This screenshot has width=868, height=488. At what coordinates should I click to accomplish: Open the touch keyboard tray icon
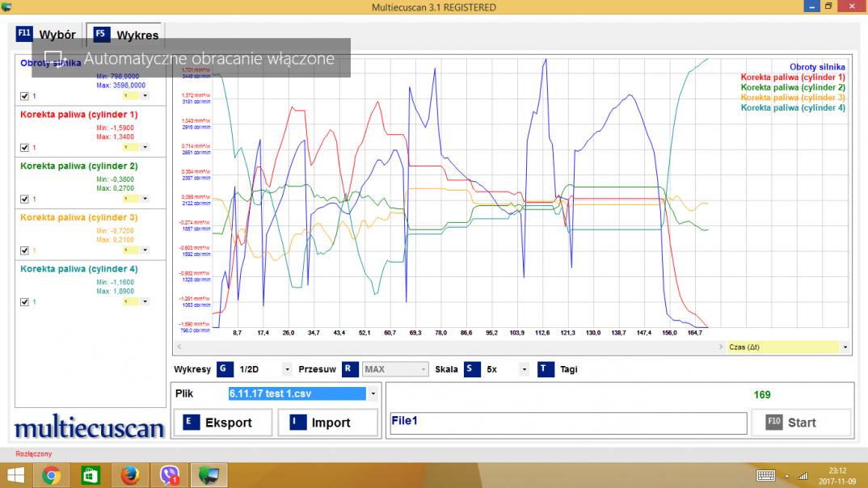pyautogui.click(x=765, y=475)
